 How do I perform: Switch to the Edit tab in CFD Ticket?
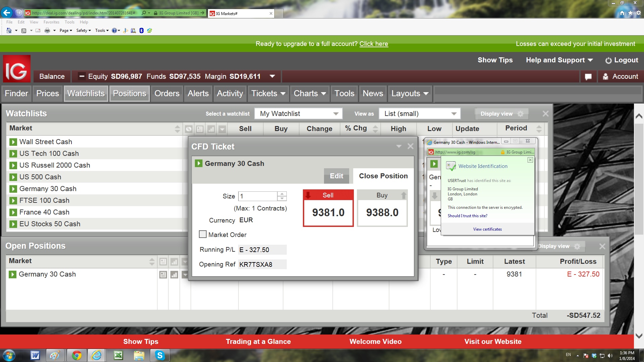(336, 176)
